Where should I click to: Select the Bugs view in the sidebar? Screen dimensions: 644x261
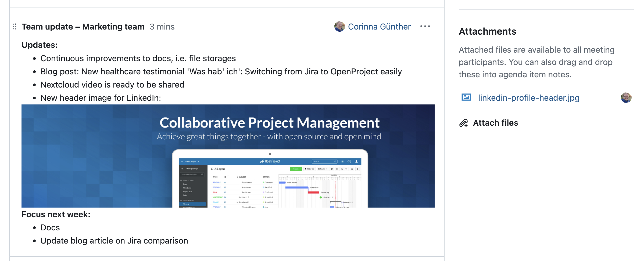pos(185,184)
